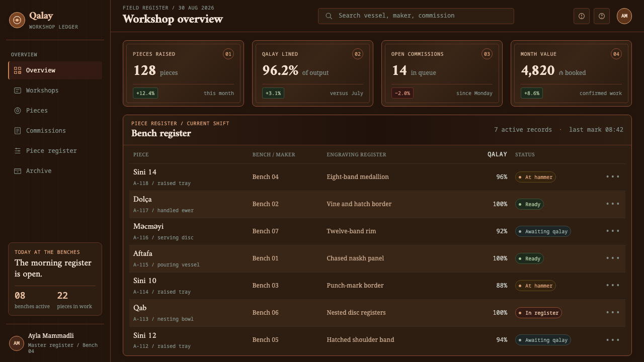Viewport: 644px width, 362px height.
Task: Open row actions for Sini 12
Action: [613, 339]
